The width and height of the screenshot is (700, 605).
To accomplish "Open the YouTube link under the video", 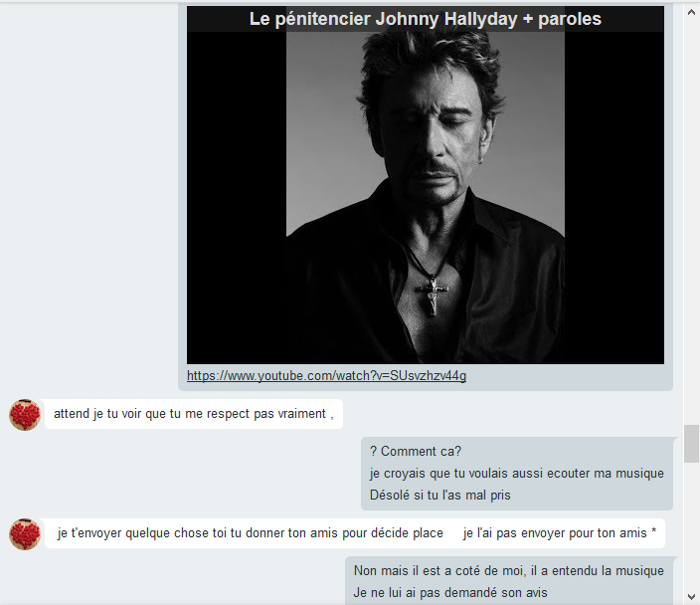I will pos(326,375).
